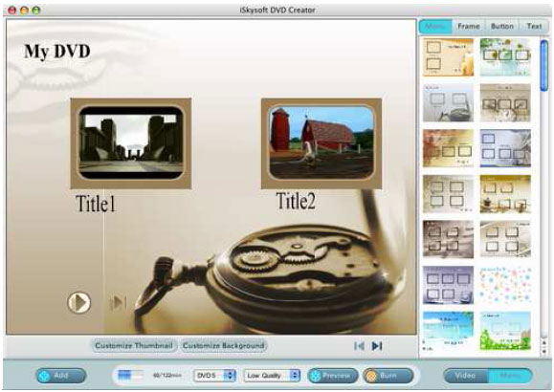The width and height of the screenshot is (554, 392).
Task: Click the round play button on DVD menu
Action: coord(78,303)
